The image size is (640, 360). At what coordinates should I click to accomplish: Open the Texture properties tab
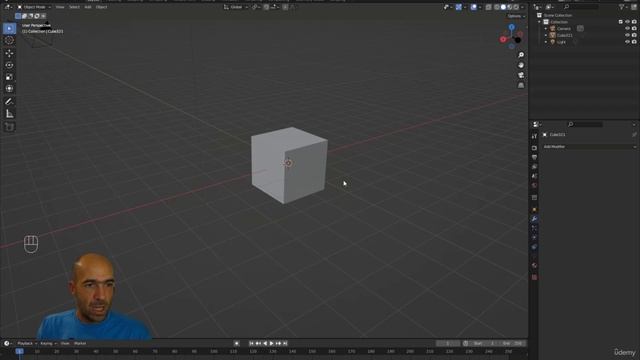pos(534,278)
